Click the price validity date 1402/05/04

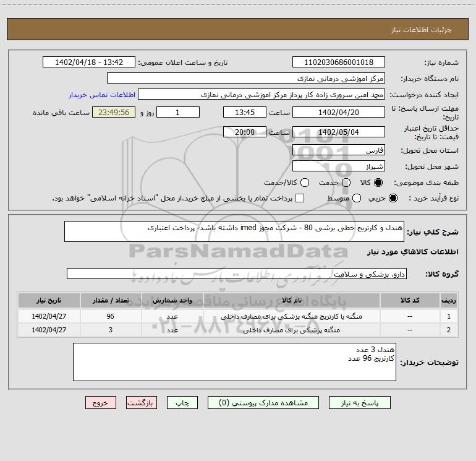tap(339, 132)
